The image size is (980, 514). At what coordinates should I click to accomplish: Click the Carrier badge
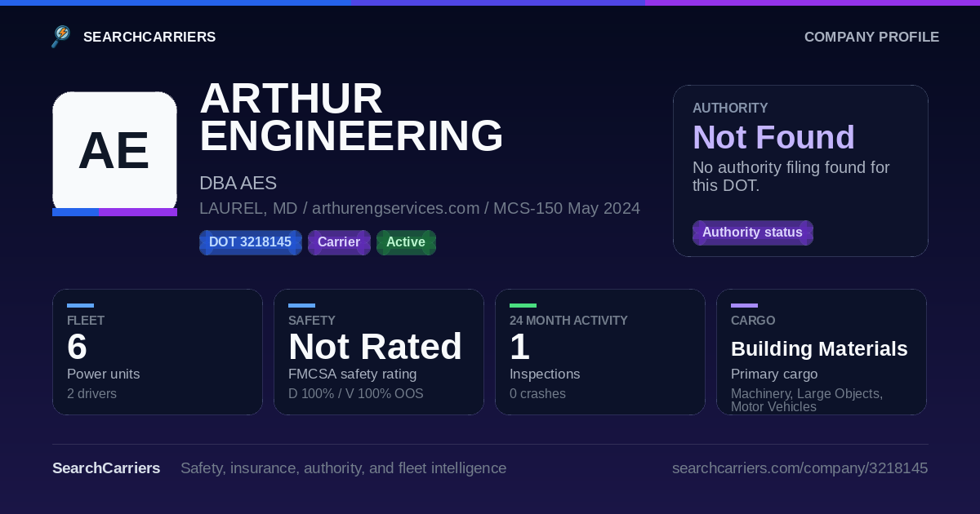339,242
